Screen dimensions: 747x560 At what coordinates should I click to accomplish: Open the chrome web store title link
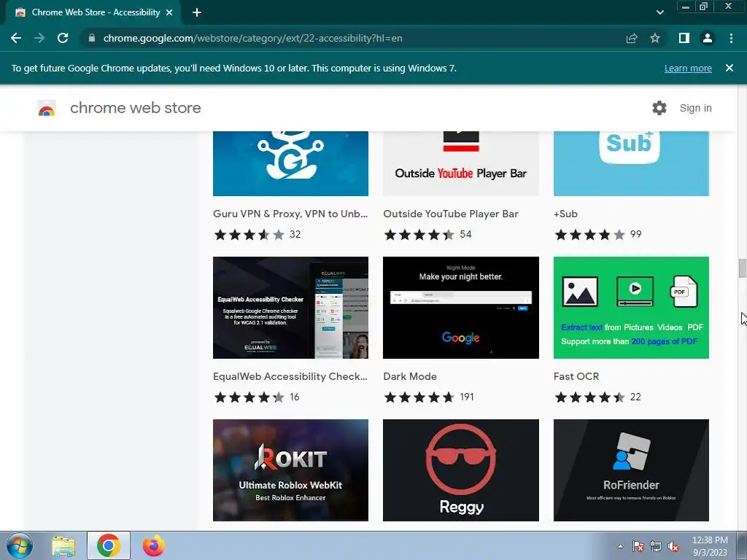(135, 108)
